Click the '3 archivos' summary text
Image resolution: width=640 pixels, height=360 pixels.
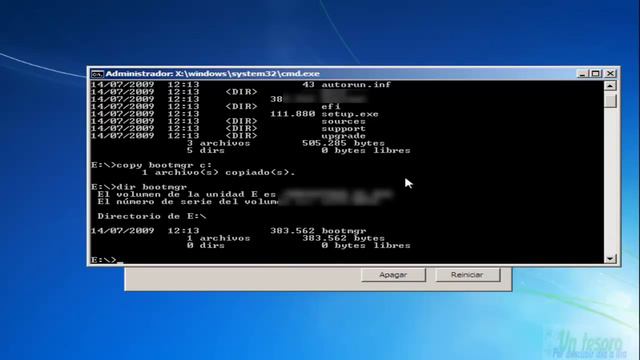point(218,143)
